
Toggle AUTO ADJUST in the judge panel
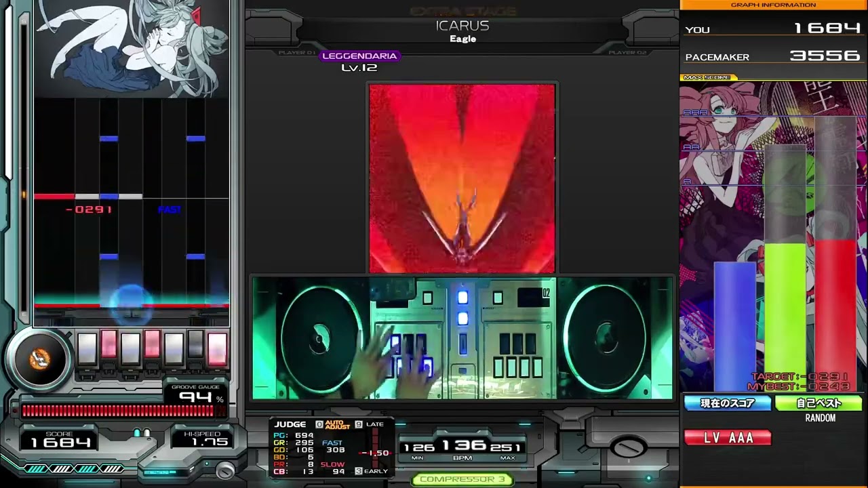tap(337, 425)
